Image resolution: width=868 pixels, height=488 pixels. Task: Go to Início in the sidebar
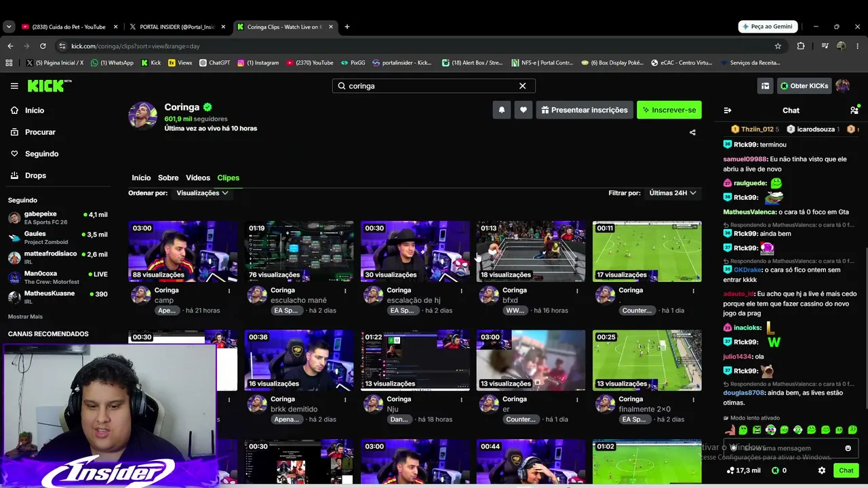[x=35, y=110]
